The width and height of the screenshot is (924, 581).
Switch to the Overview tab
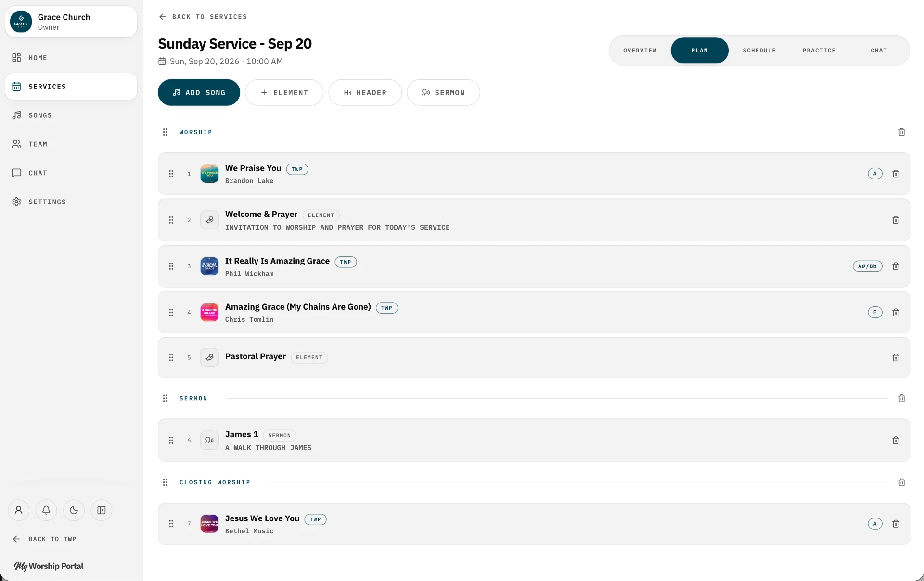coord(640,51)
